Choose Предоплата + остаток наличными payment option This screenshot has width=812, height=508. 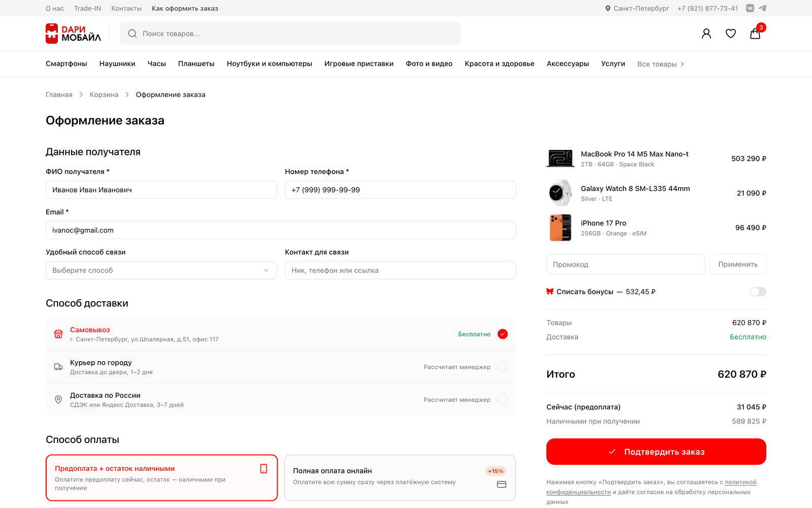162,478
